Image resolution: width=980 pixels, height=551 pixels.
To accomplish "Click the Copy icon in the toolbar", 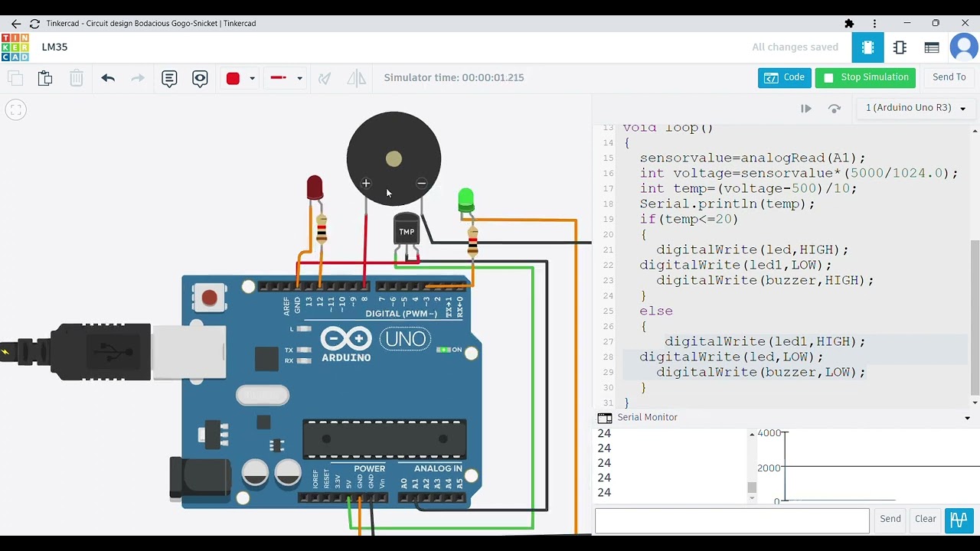I will (15, 77).
